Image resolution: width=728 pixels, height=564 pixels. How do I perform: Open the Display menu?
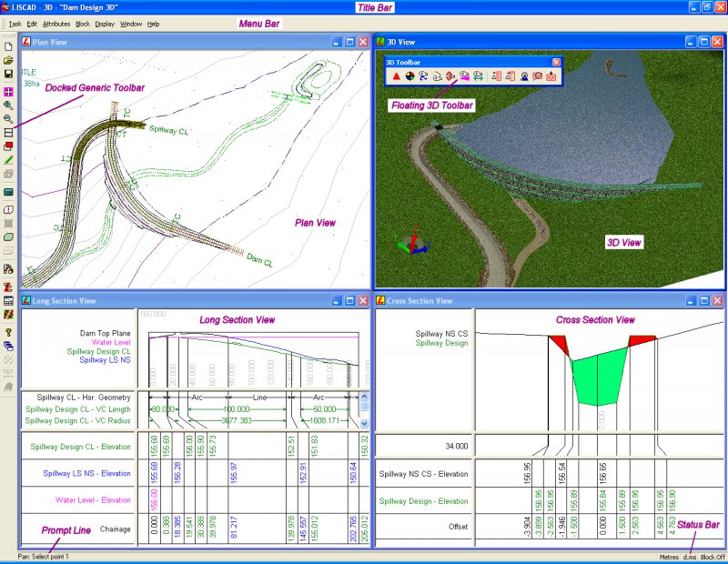pos(105,24)
